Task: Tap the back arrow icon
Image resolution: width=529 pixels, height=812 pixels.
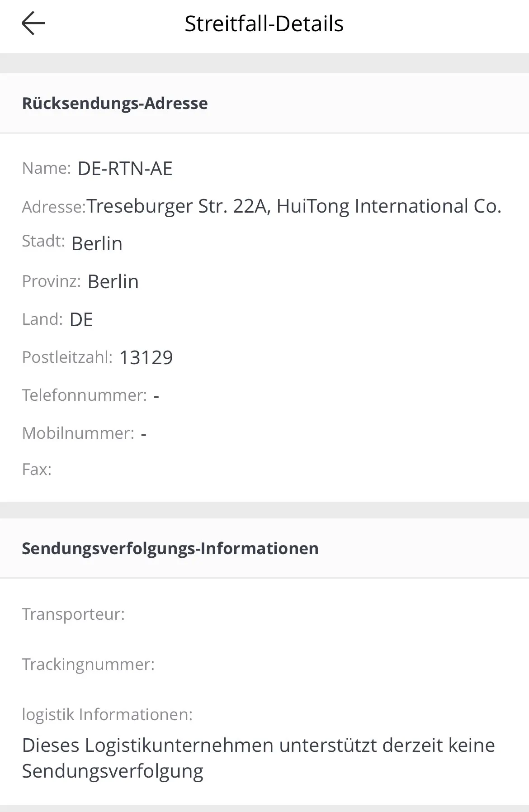Action: (x=33, y=24)
